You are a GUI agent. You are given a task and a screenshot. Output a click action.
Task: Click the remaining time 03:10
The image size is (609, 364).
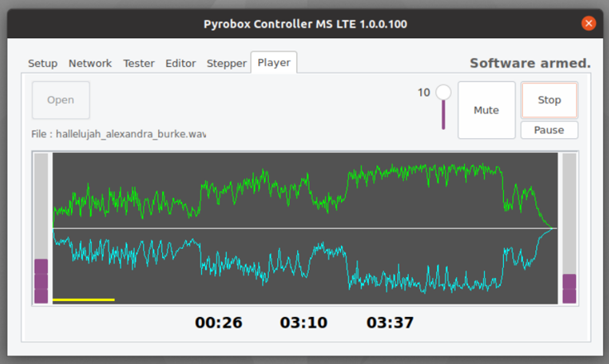(304, 323)
